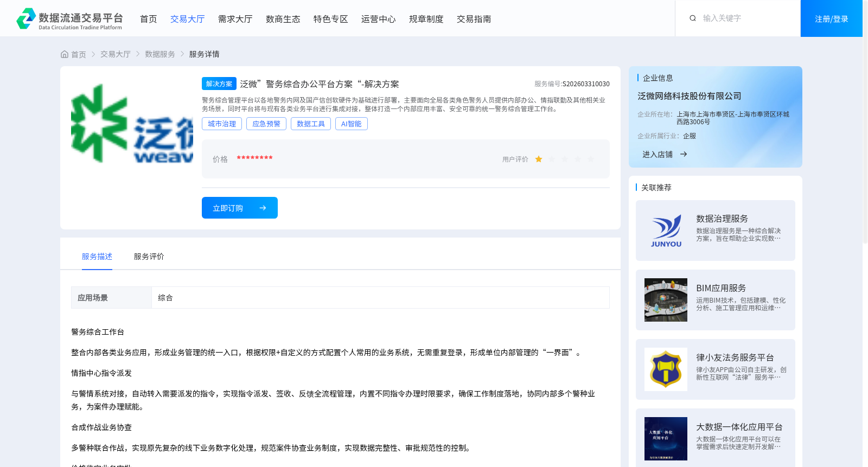Open the 交易大厅 navigation menu
This screenshot has height=467, width=868.
point(188,19)
